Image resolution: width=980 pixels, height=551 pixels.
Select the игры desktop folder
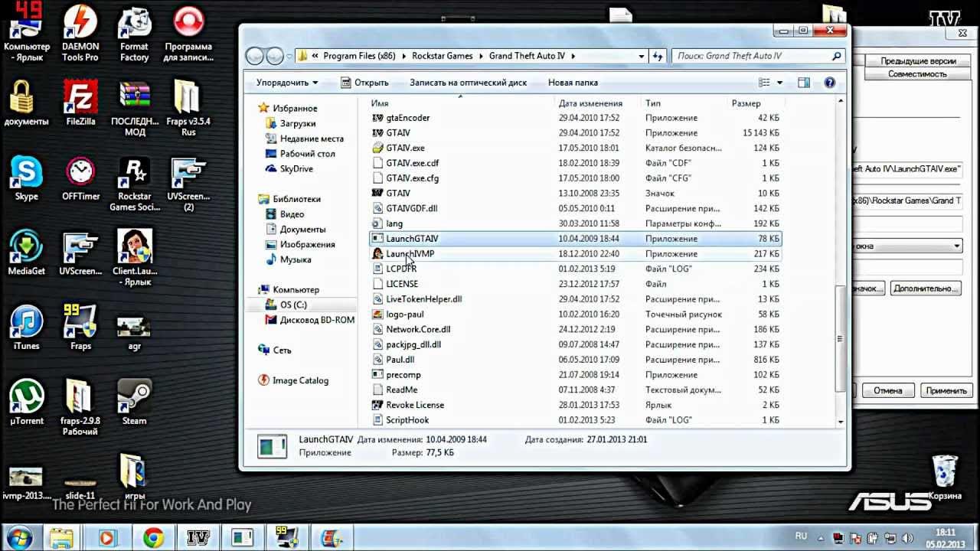tap(134, 478)
